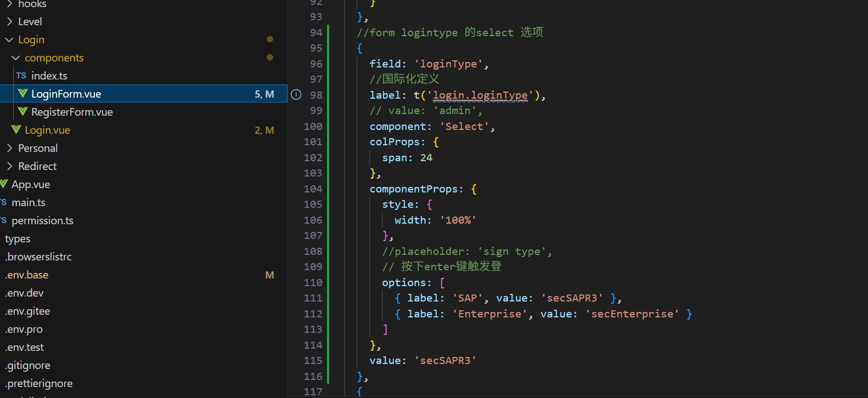Screen dimensions: 868x398
Task: Select the Login folder label
Action: coord(31,39)
